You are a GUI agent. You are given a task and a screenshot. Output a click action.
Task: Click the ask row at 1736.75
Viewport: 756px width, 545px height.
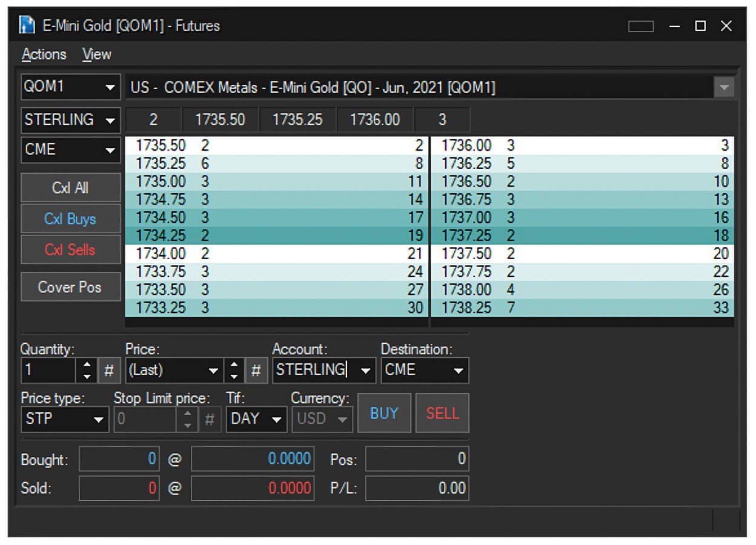tap(582, 200)
